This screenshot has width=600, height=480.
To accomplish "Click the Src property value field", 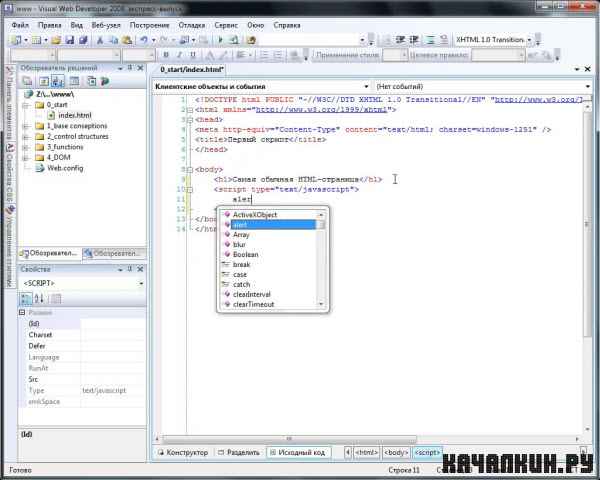I will [x=113, y=379].
